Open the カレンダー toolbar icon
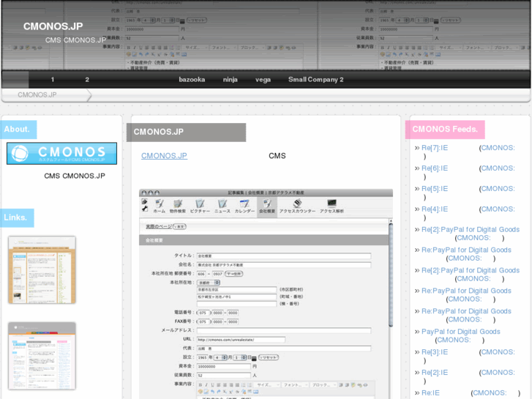 point(244,206)
